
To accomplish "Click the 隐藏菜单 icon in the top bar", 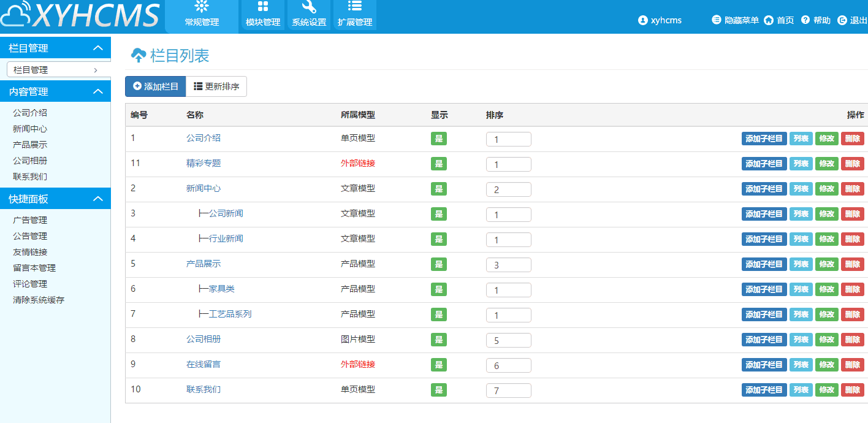I will (x=716, y=20).
